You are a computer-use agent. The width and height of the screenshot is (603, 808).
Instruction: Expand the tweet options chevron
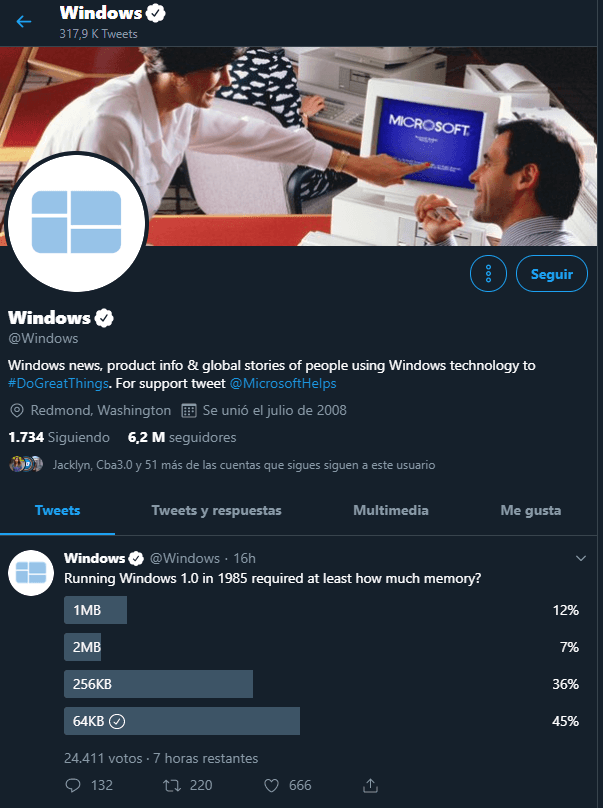581,559
